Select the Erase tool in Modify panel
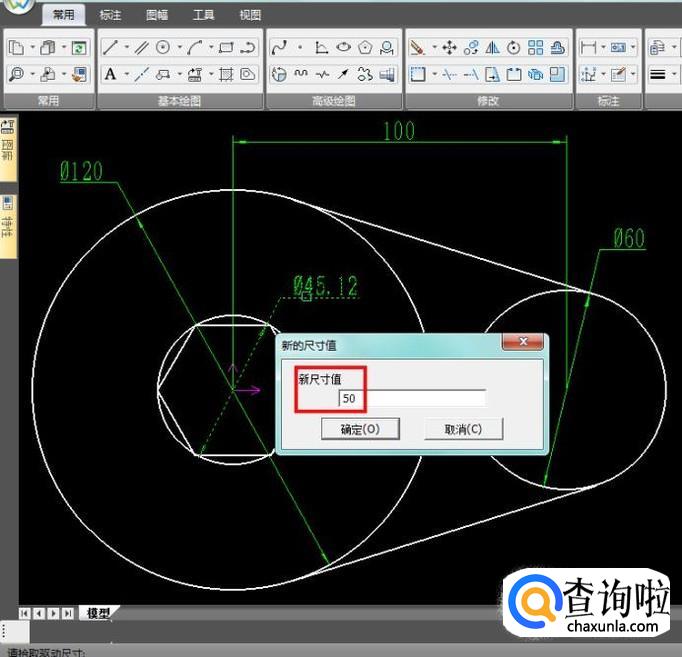This screenshot has width=682, height=657. [418, 47]
